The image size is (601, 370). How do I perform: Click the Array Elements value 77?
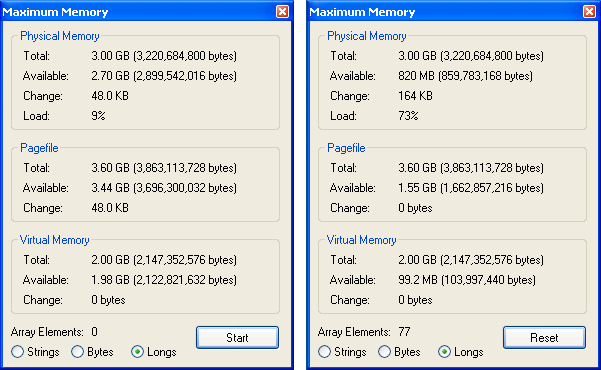click(x=404, y=332)
